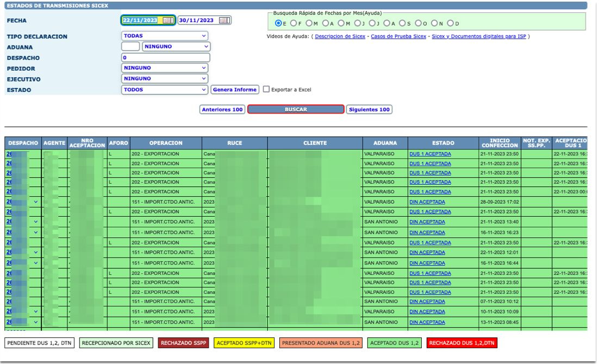Select the F month radio button
Image resolution: width=599 pixels, height=364 pixels.
(294, 23)
